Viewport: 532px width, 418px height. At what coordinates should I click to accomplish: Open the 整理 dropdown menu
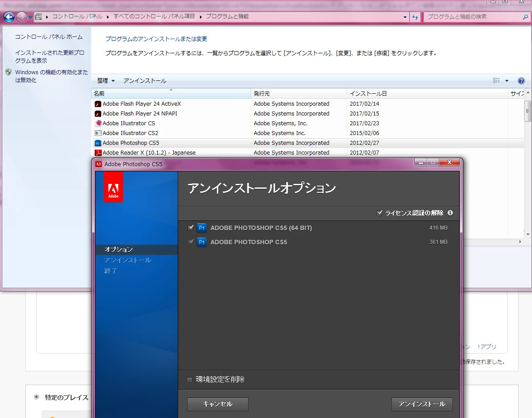click(106, 81)
